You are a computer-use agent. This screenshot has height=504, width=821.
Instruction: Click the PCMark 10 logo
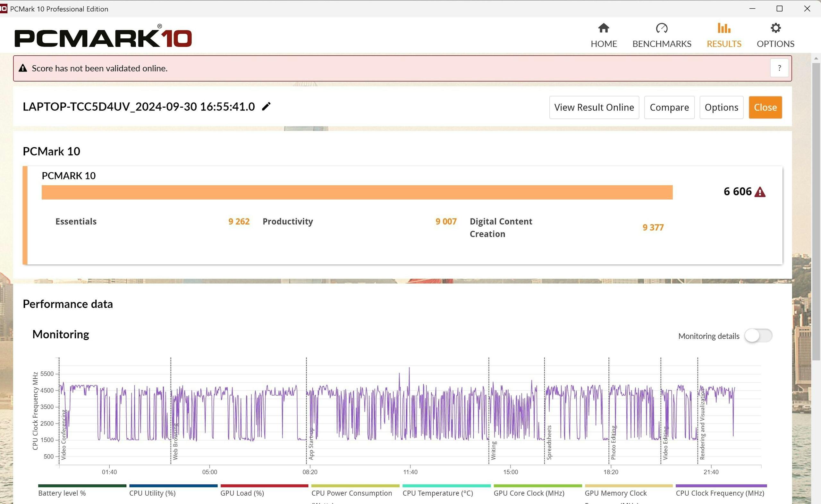point(103,36)
